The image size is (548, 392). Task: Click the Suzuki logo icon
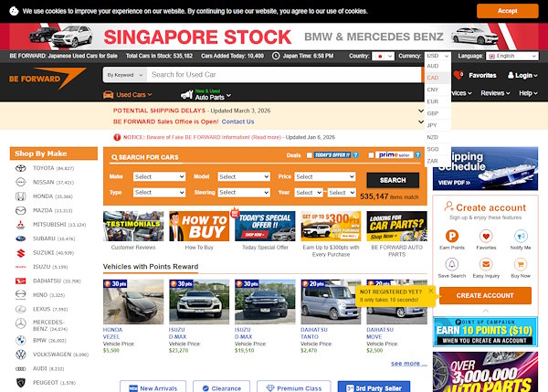coord(21,253)
